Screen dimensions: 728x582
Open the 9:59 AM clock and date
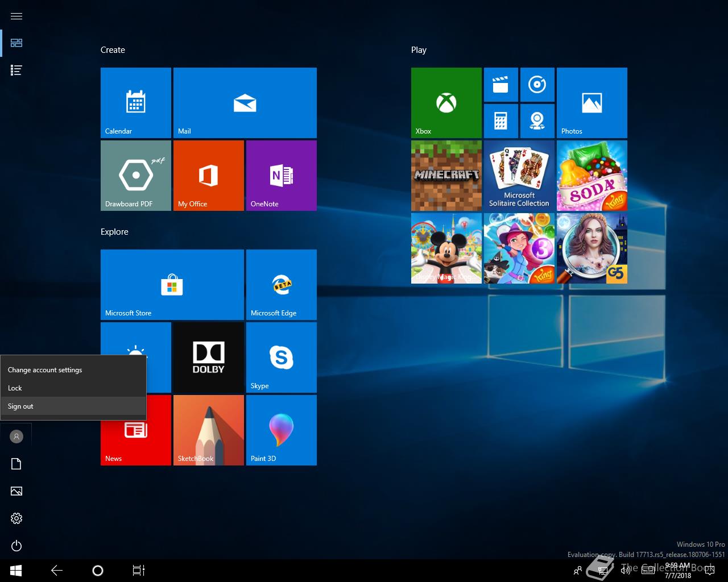point(678,571)
